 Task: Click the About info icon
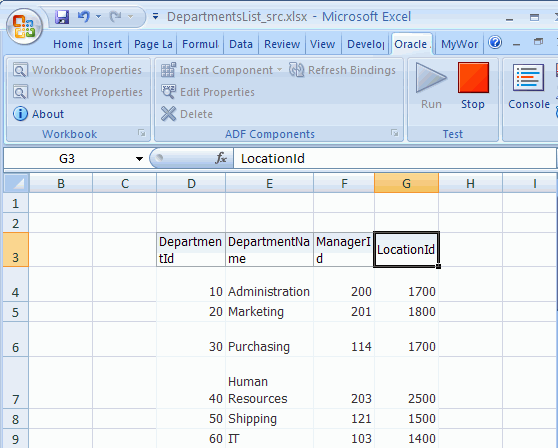click(20, 114)
